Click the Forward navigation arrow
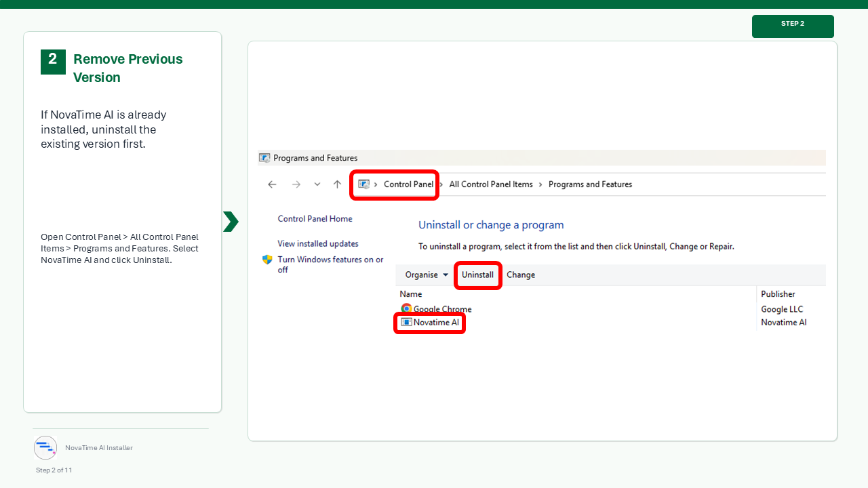This screenshot has width=868, height=488. click(296, 184)
